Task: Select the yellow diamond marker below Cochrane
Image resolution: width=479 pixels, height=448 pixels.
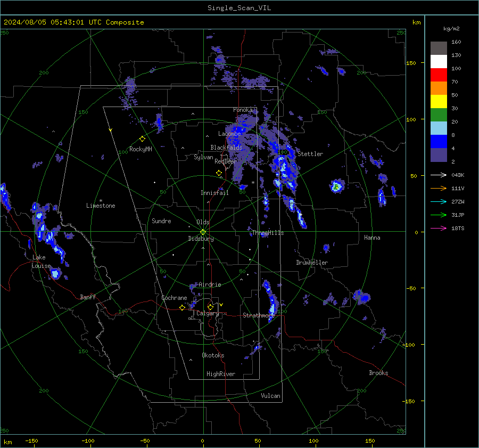Action: point(182,307)
